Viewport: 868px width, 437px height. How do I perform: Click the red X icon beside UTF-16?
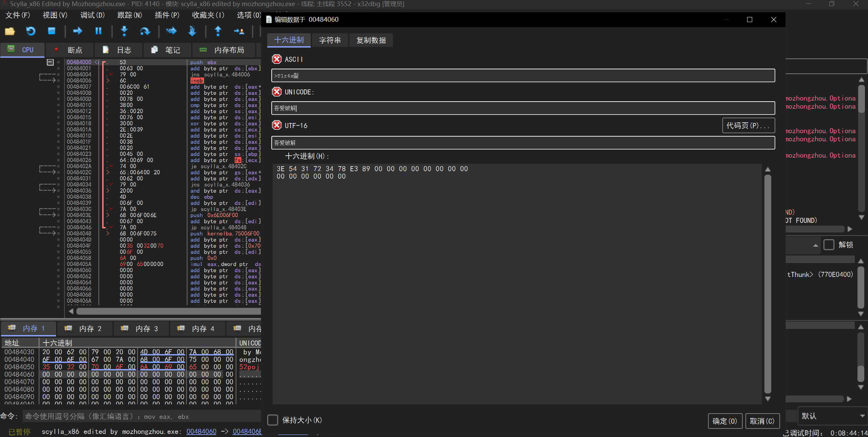[x=277, y=125]
